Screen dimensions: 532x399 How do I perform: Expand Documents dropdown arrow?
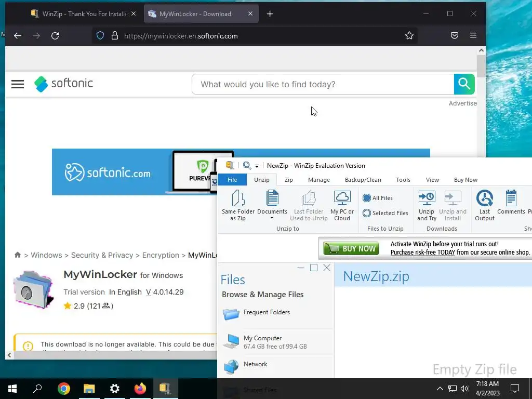click(272, 218)
